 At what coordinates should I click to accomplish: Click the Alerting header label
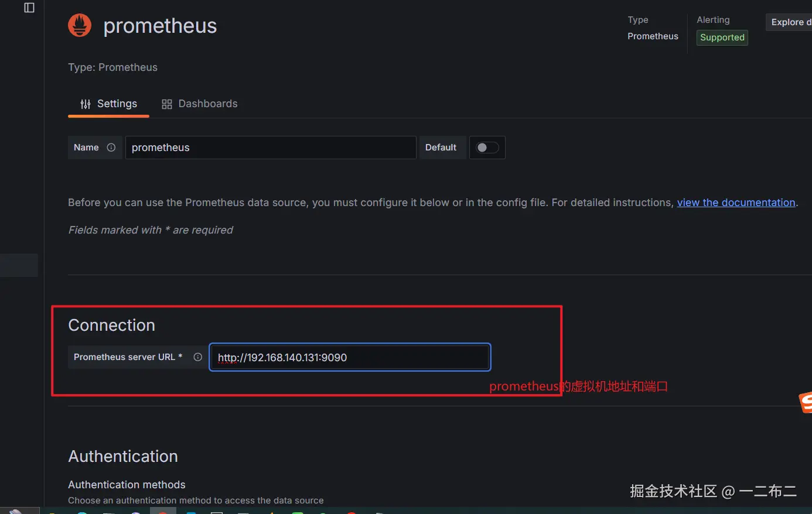click(713, 20)
